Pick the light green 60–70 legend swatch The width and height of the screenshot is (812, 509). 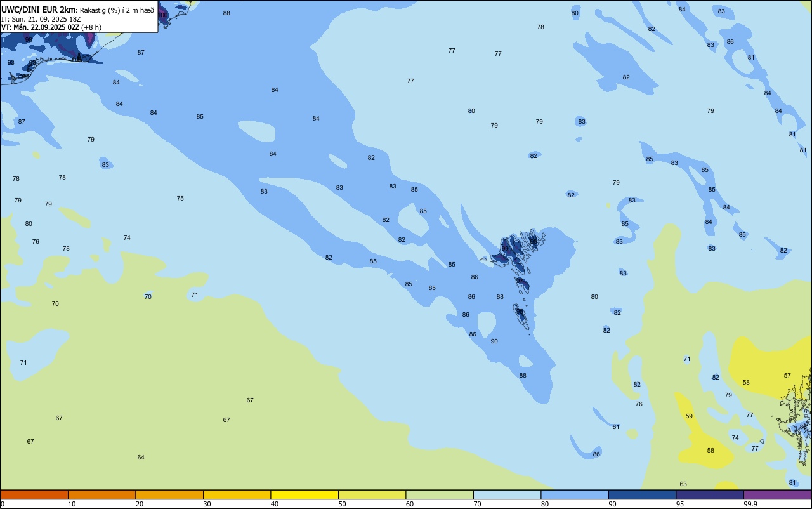[x=440, y=494]
